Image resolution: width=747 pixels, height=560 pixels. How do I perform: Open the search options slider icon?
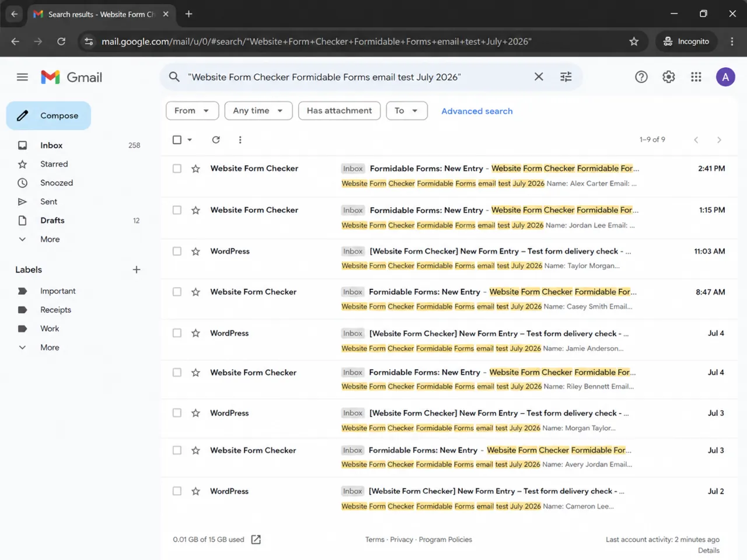click(x=566, y=77)
